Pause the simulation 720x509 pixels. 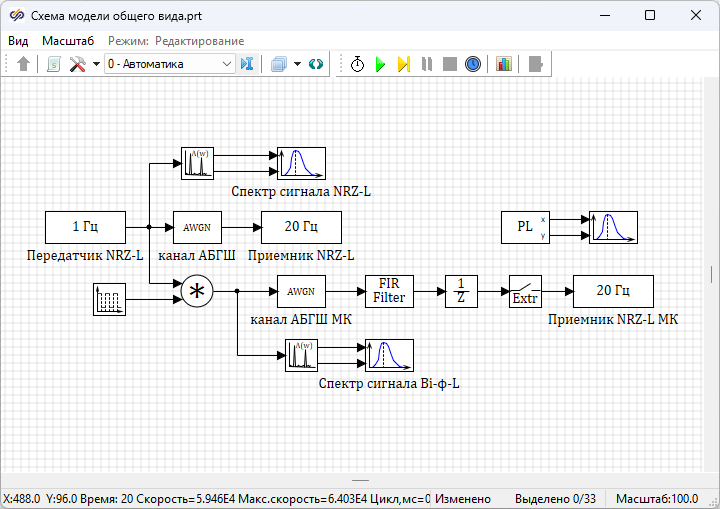click(x=427, y=64)
